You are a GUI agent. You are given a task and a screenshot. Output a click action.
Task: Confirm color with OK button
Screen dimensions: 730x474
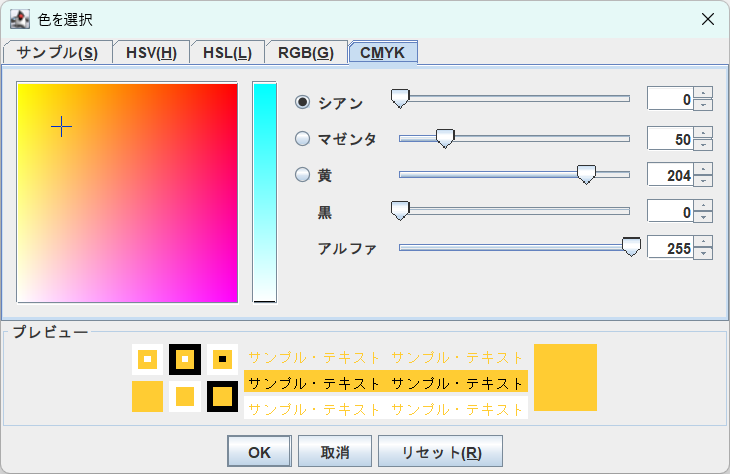(259, 452)
